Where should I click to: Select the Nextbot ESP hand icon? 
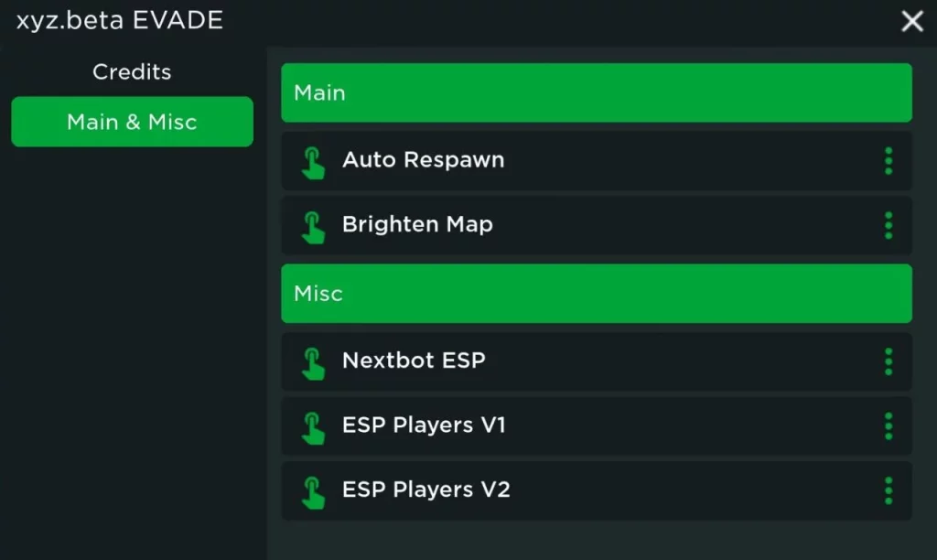coord(315,361)
